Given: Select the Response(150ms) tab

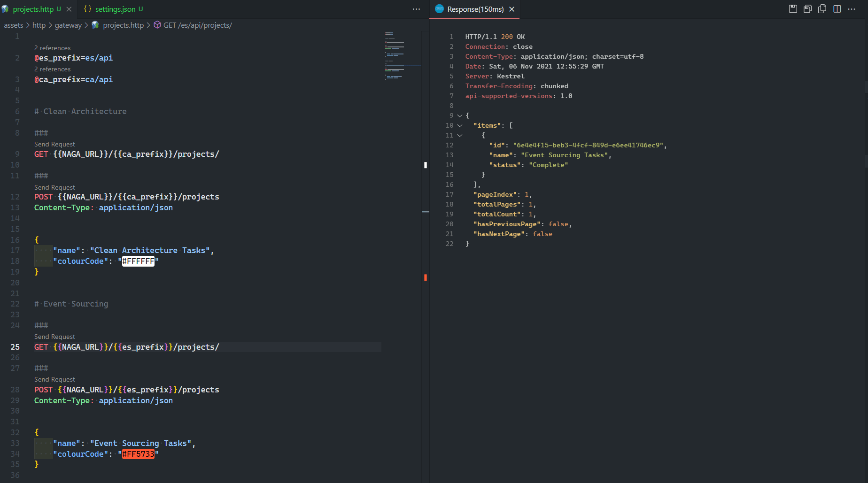Looking at the screenshot, I should [475, 9].
